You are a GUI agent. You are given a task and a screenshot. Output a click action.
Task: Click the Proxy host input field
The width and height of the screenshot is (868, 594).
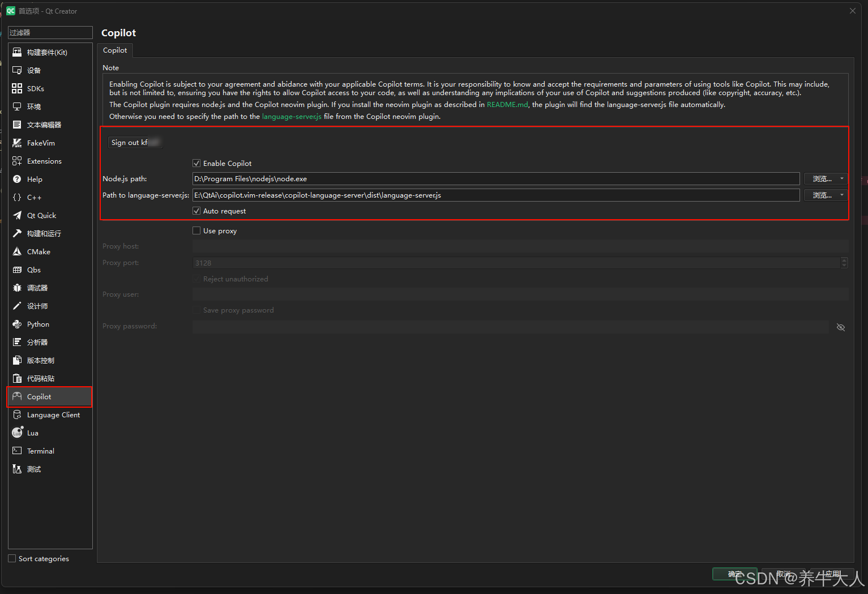pos(520,246)
